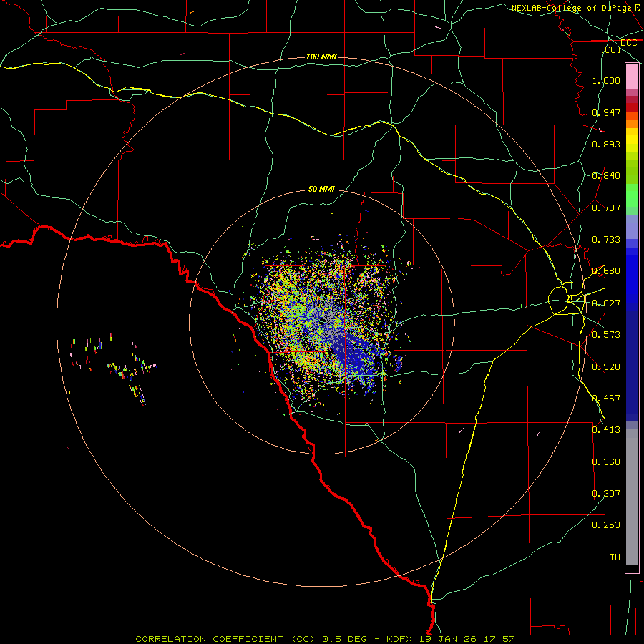
Task: Select the 0.947 legend value
Action: (606, 112)
